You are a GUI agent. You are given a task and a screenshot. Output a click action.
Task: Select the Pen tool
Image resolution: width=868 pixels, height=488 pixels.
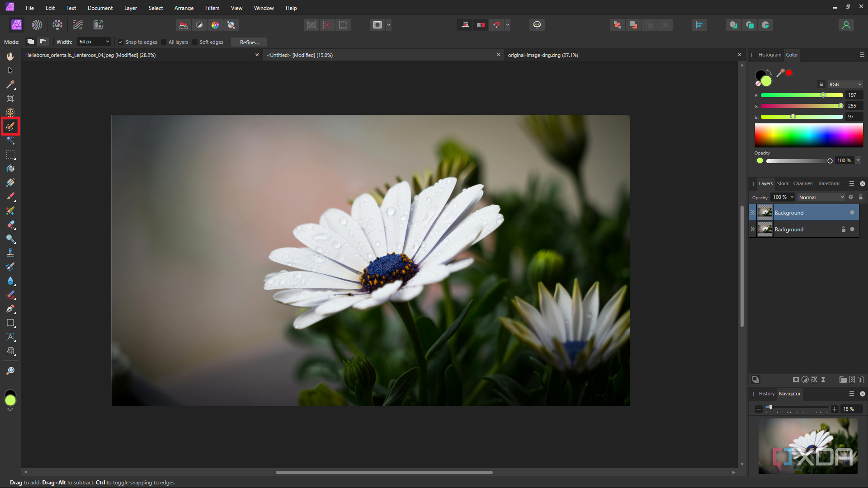tap(10, 309)
